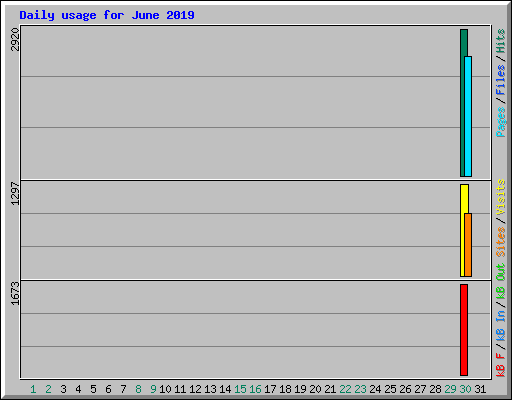Click day 11 on the x-axis

pos(180,389)
